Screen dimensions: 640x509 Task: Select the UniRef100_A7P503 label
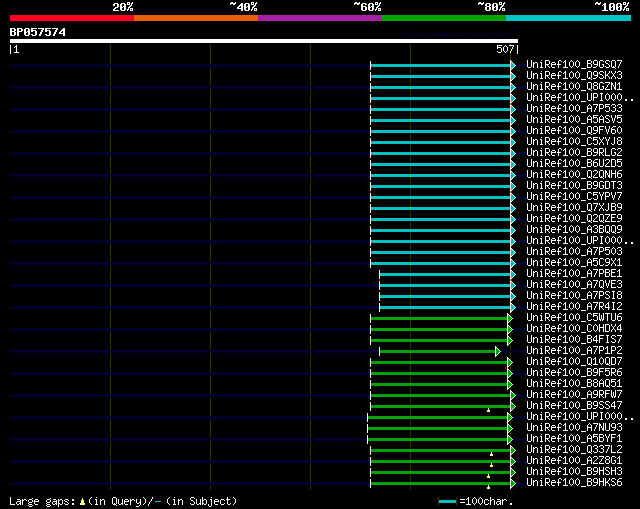[574, 252]
